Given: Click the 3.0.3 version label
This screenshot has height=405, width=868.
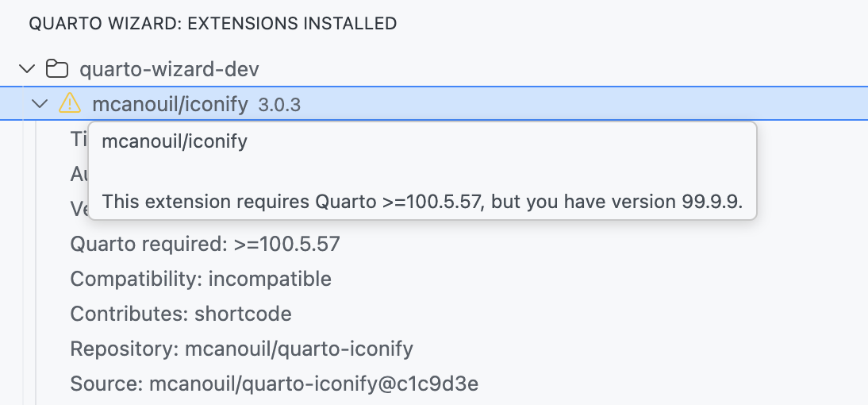Looking at the screenshot, I should pos(279,104).
